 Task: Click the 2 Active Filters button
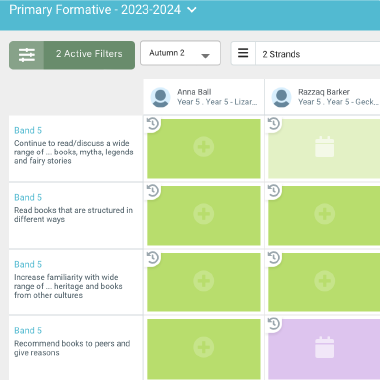[89, 55]
